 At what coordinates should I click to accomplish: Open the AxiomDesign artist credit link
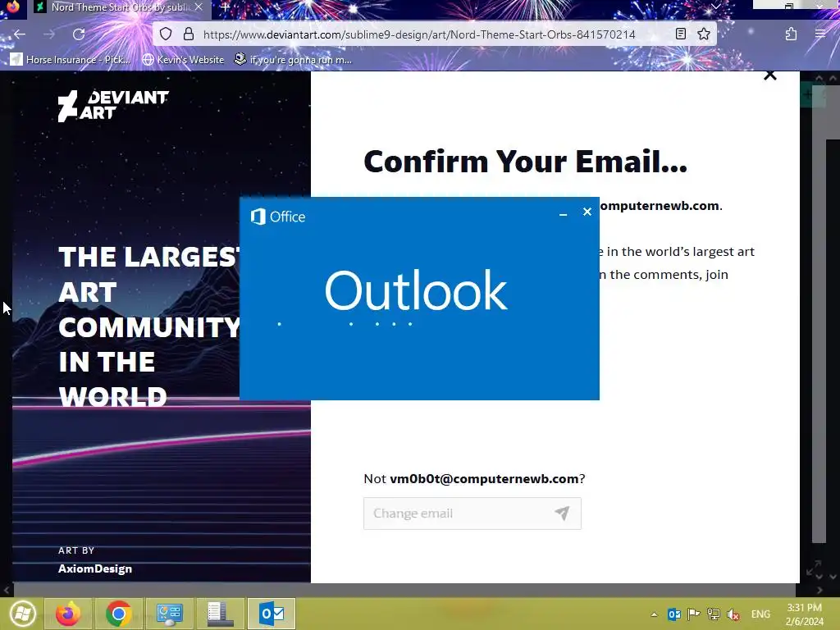tap(95, 568)
